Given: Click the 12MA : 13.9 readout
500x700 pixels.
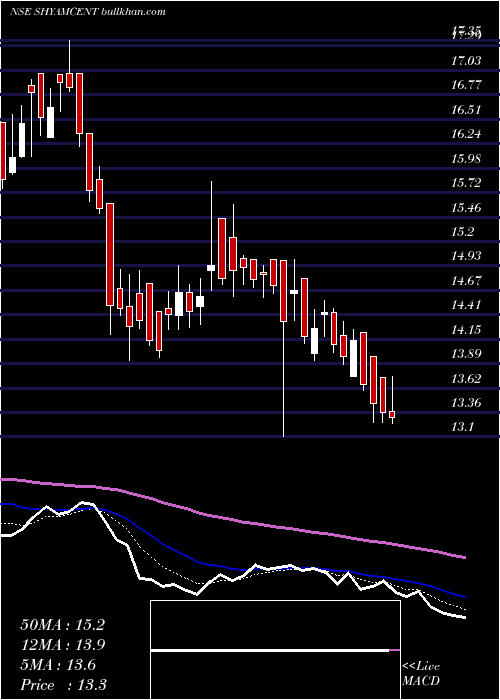Looking at the screenshot, I should (62, 645).
